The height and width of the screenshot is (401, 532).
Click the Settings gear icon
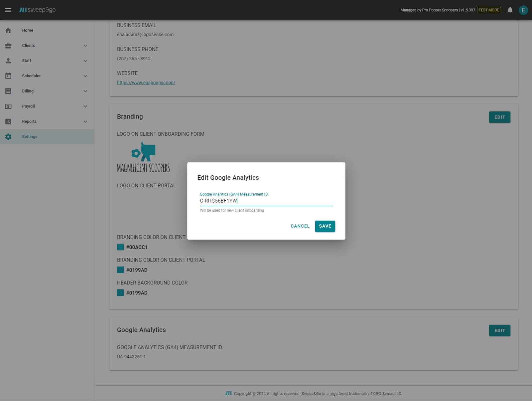[x=8, y=136]
